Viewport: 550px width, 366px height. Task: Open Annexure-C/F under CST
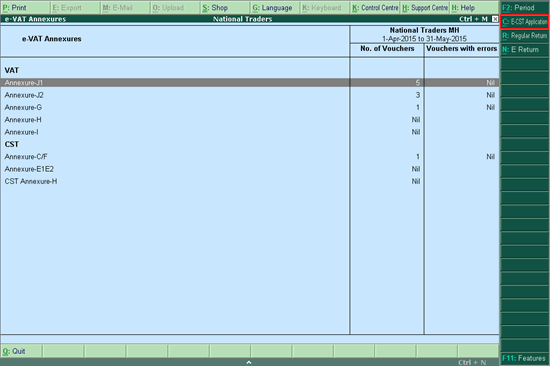[249, 157]
